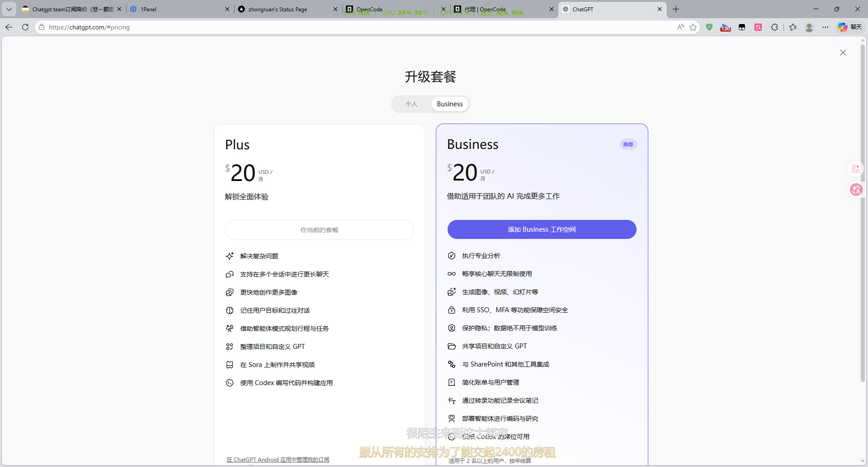Click the 在 Sora 上制作并共享视频 text

[x=277, y=365]
